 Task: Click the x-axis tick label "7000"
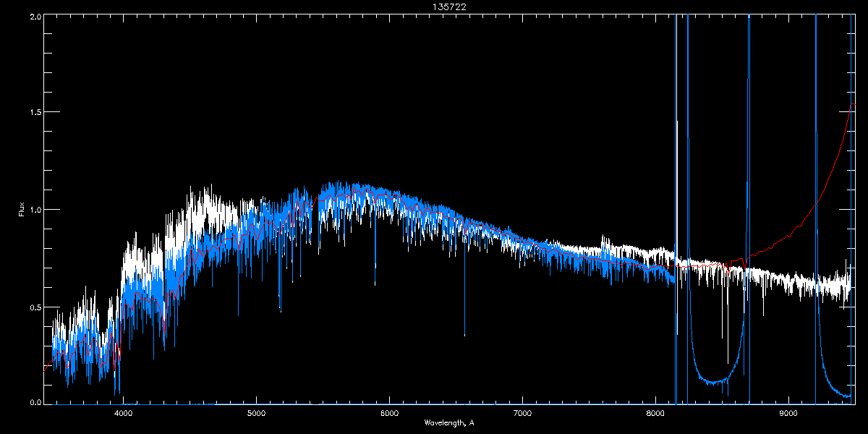point(522,414)
